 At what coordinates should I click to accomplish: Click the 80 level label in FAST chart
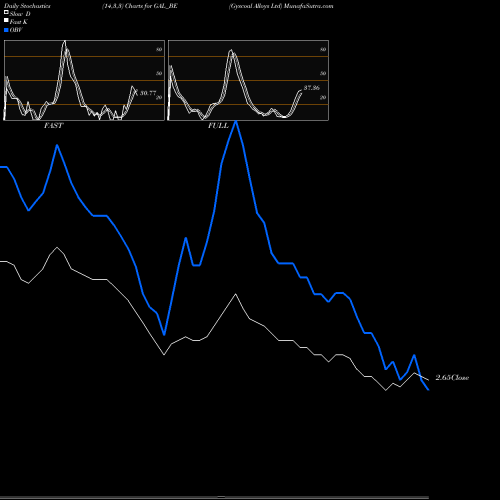[x=159, y=49]
